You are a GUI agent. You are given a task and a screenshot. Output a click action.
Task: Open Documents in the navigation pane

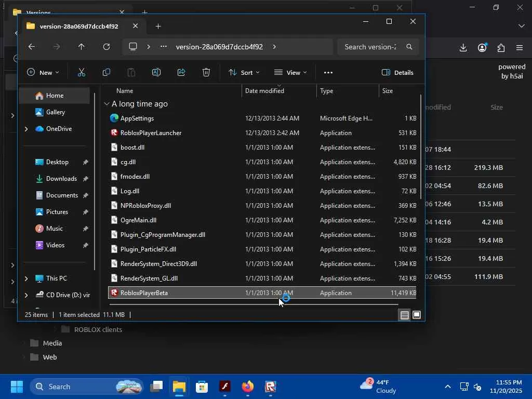62,195
